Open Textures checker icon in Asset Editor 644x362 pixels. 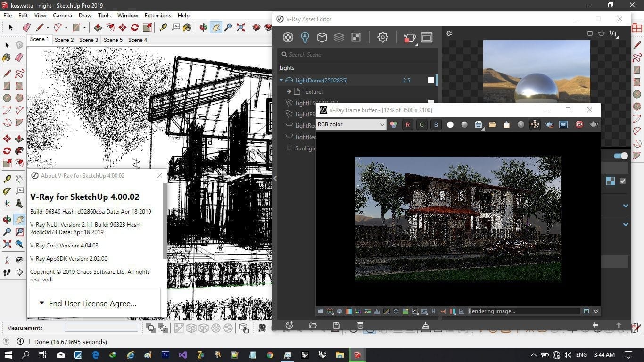[x=356, y=37]
